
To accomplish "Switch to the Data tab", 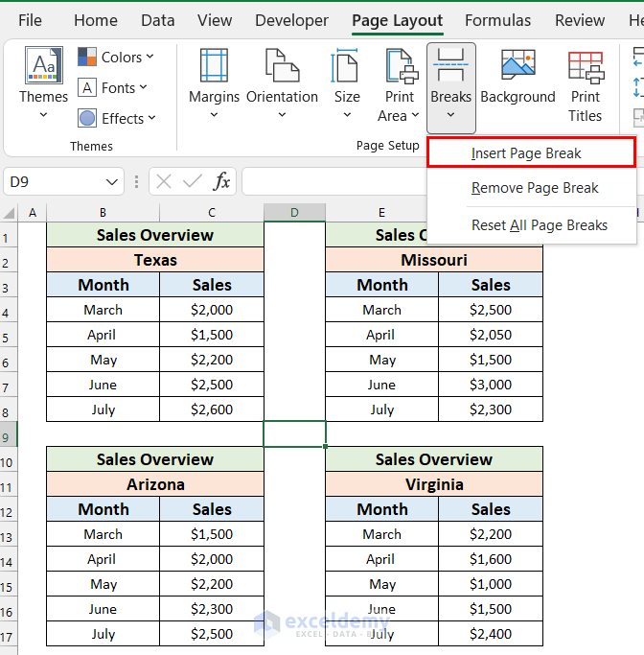I will point(157,20).
